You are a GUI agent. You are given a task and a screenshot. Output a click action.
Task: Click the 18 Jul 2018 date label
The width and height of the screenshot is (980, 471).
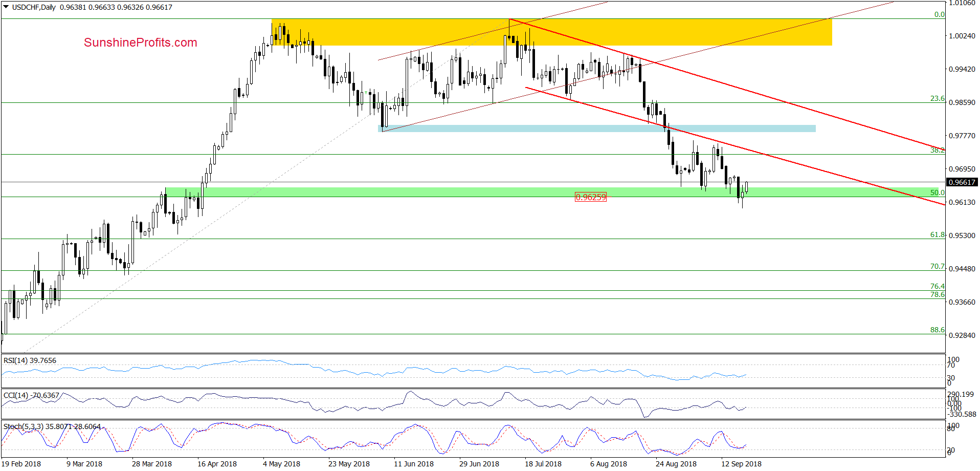(543, 464)
